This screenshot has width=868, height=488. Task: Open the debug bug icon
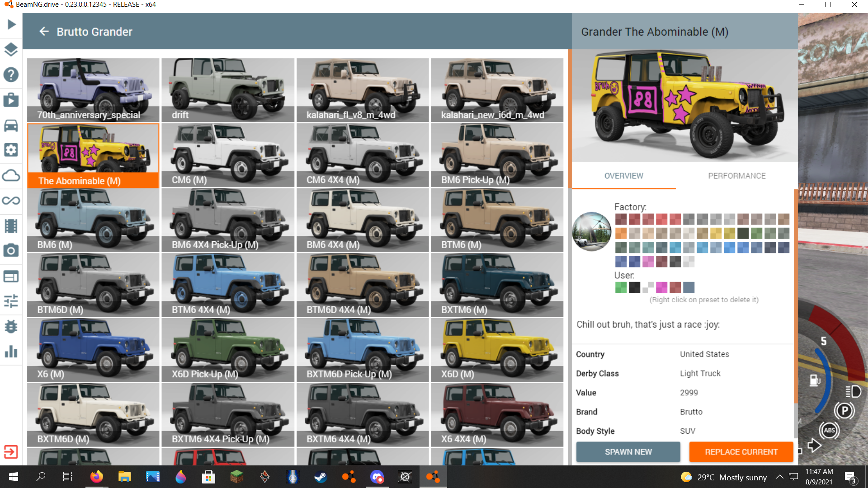point(11,326)
